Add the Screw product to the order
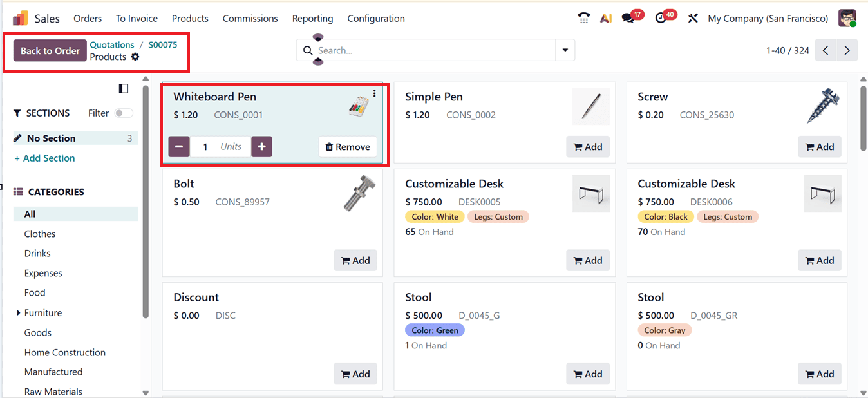This screenshot has width=868, height=398. pyautogui.click(x=819, y=146)
